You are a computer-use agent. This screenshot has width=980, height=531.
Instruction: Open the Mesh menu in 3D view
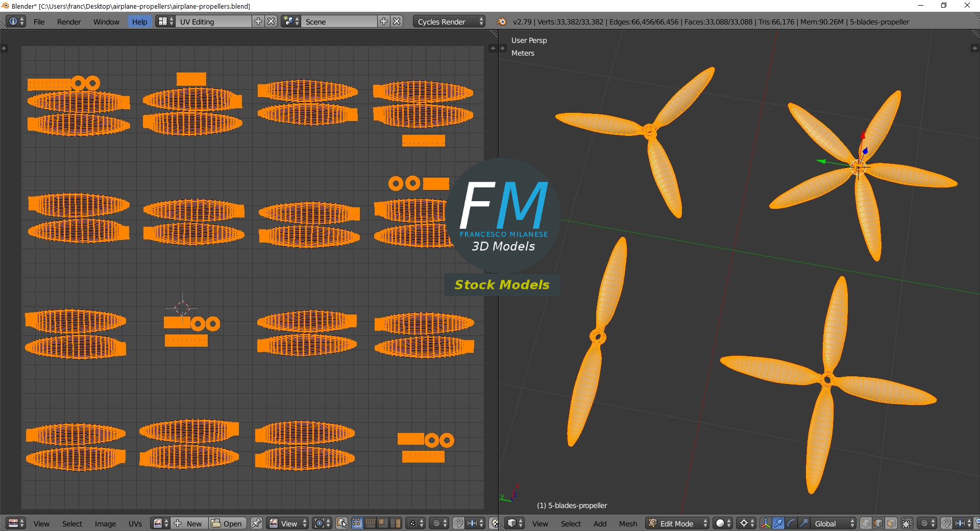point(628,523)
